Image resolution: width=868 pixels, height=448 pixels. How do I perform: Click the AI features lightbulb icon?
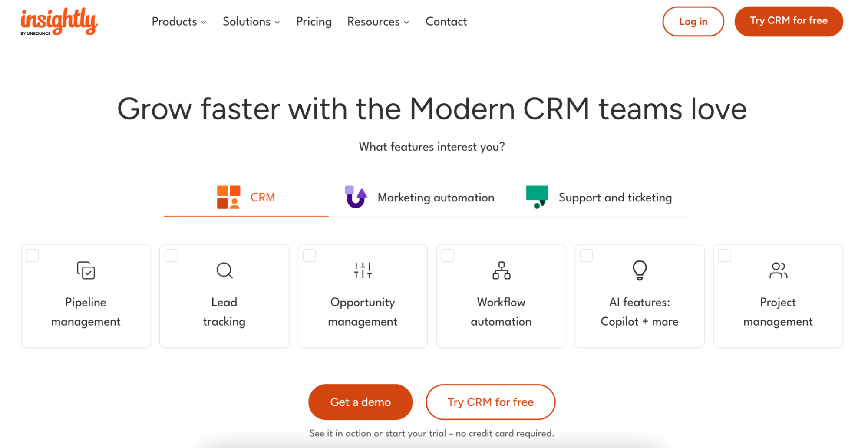[x=639, y=270]
